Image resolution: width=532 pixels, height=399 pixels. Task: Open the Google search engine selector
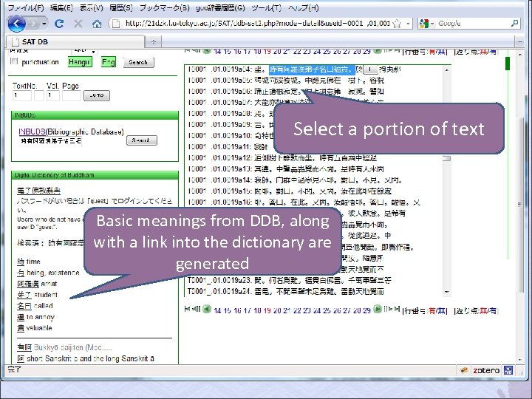tap(427, 24)
